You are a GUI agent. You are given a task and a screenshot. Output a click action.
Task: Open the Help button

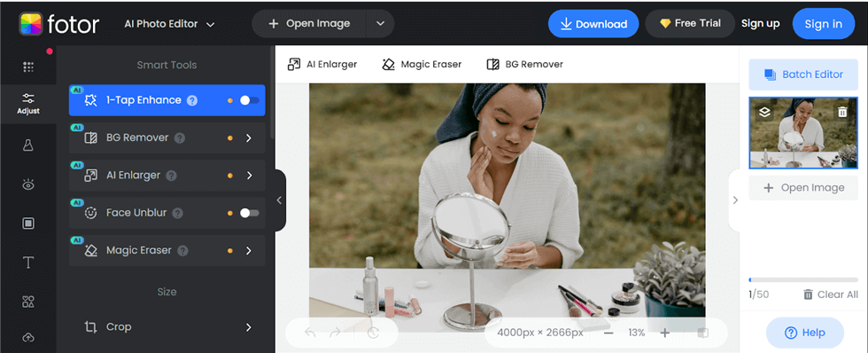[x=805, y=333]
